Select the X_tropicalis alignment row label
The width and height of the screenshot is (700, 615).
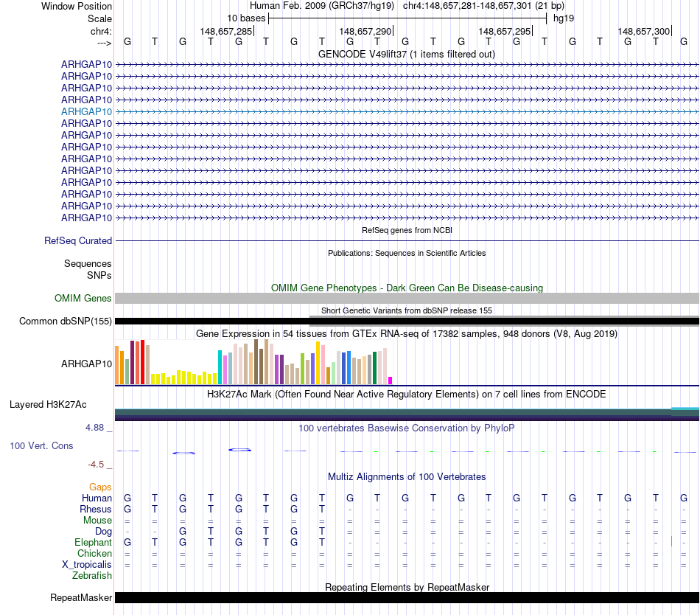click(x=87, y=565)
